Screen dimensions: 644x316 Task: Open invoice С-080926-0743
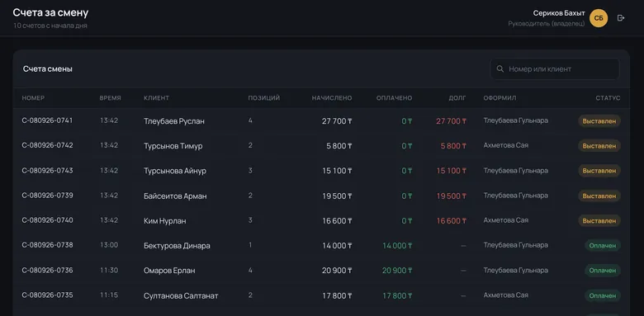[47, 170]
